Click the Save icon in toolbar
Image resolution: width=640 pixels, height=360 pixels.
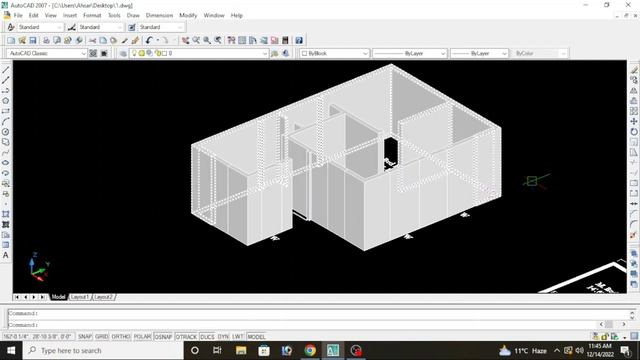coord(33,40)
